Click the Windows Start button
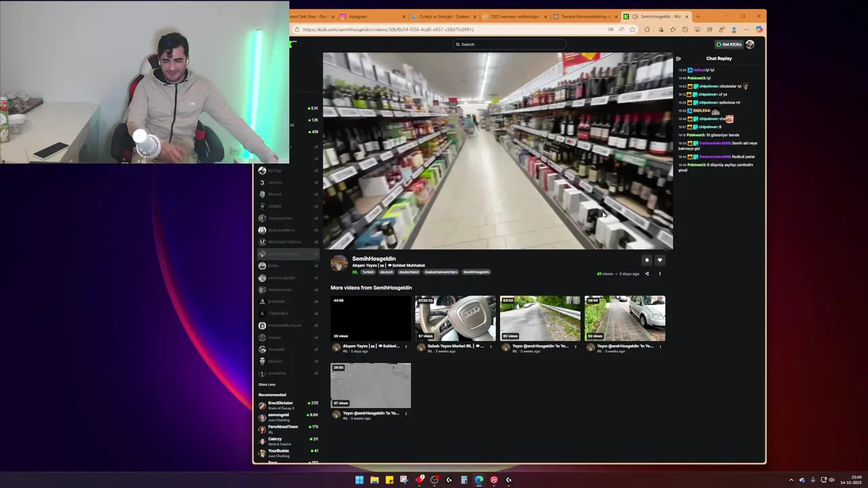The height and width of the screenshot is (488, 868). point(359,480)
